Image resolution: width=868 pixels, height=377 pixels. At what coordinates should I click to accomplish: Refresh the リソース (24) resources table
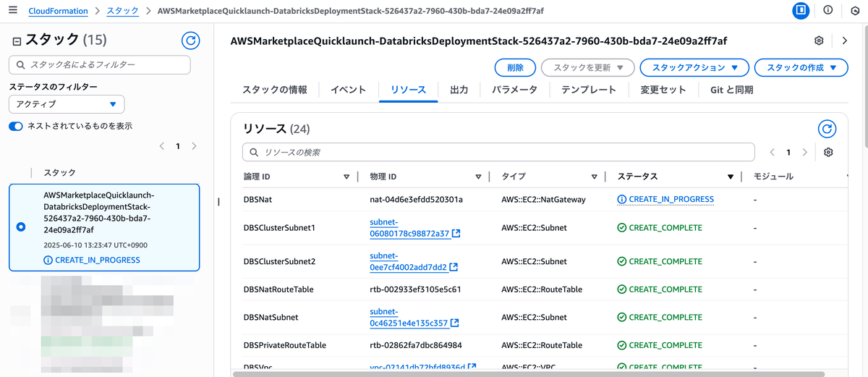pos(827,129)
